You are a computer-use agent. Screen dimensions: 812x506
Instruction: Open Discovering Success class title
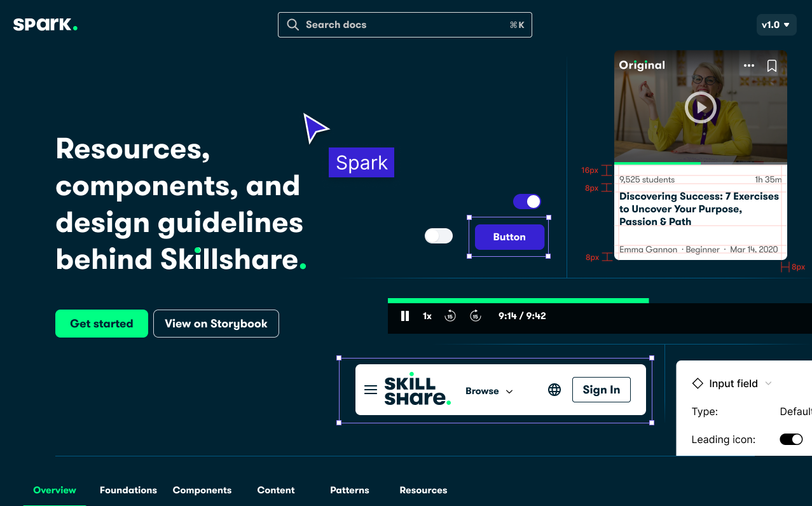coord(699,209)
